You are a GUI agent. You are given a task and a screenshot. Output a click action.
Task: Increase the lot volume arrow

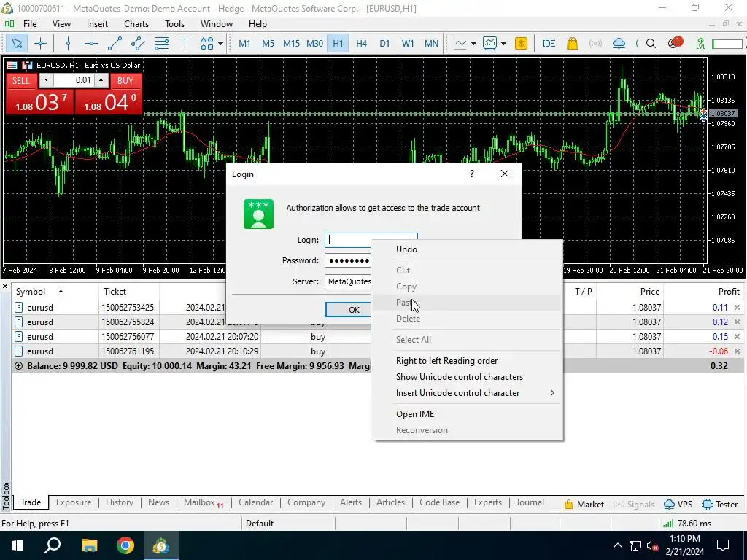(x=101, y=80)
